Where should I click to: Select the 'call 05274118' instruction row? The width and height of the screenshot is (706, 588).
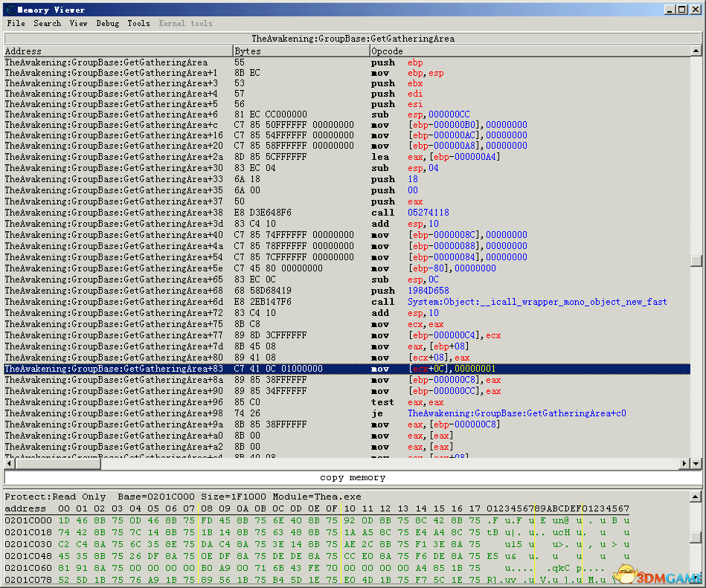point(347,213)
